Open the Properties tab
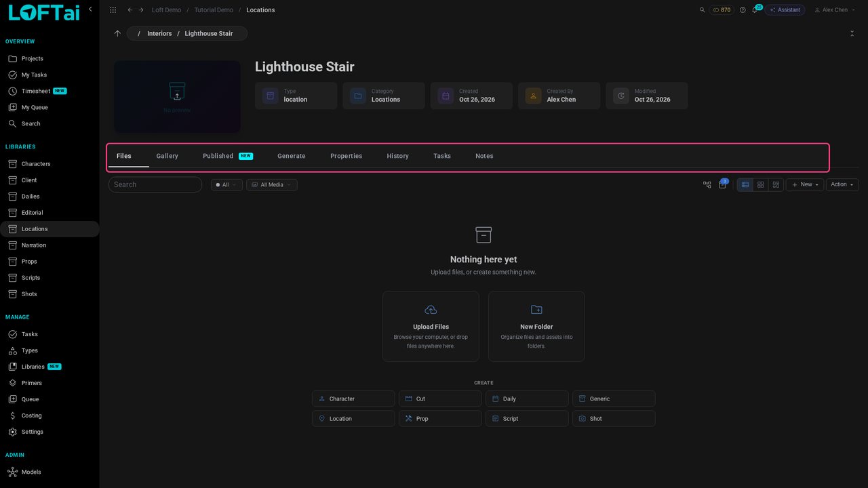 346,156
